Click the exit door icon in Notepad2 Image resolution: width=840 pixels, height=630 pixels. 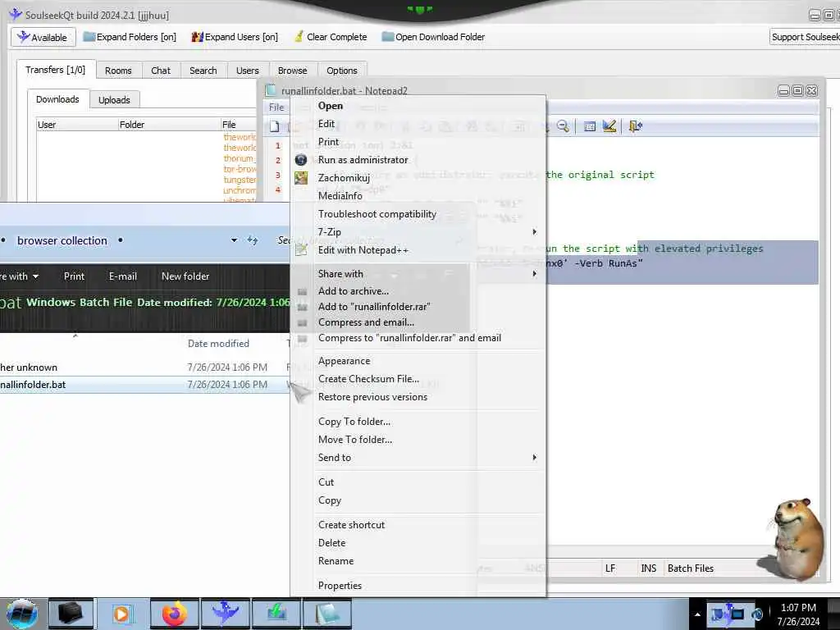(x=636, y=126)
